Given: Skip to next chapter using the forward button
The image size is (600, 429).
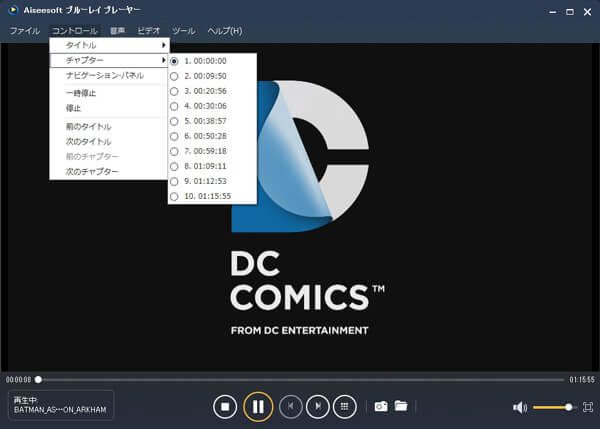Looking at the screenshot, I should (x=317, y=407).
